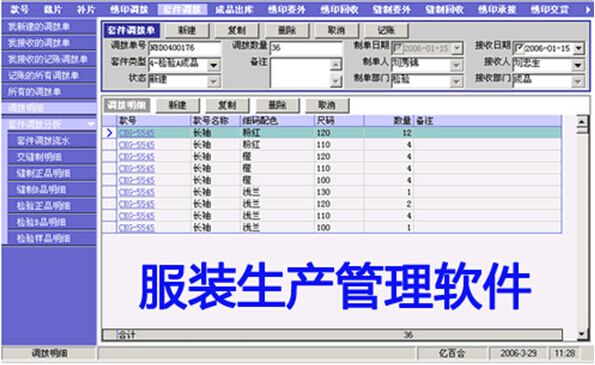Viewport: 595px width, 365px height.
Task: Click remarks box scroll-down arrow
Action: tap(335, 81)
